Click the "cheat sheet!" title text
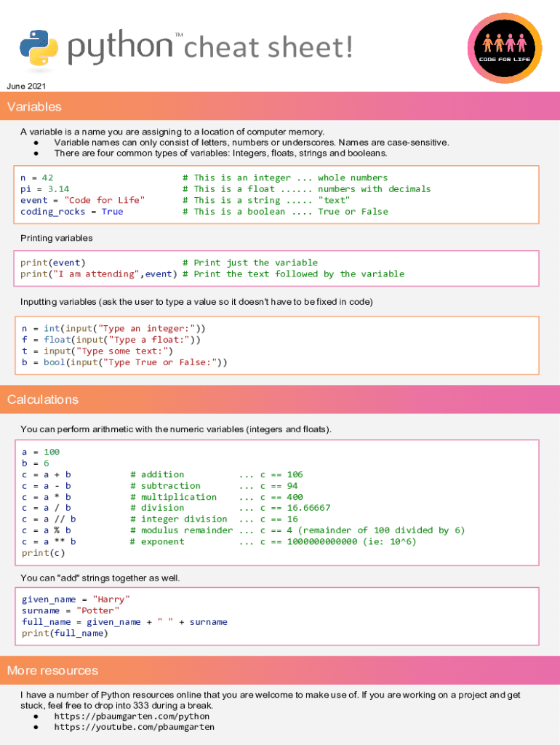Viewport: 560px width, 745px height. (268, 48)
